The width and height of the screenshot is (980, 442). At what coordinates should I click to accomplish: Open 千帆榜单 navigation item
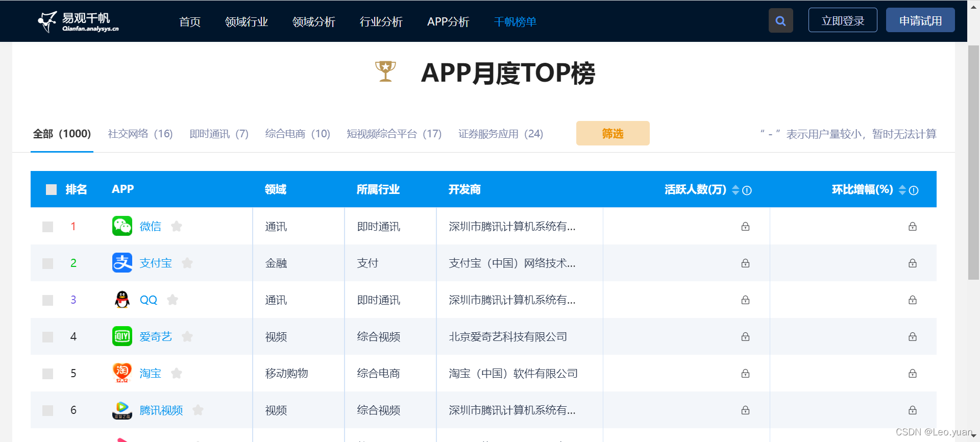coord(515,21)
